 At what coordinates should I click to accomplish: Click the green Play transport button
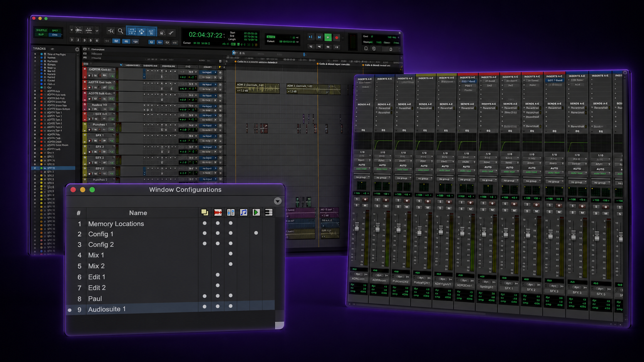tap(328, 37)
